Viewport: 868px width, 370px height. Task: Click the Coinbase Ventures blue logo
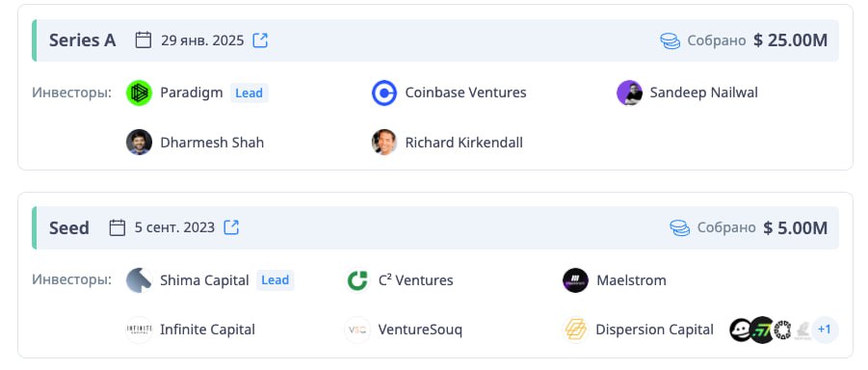(x=384, y=93)
